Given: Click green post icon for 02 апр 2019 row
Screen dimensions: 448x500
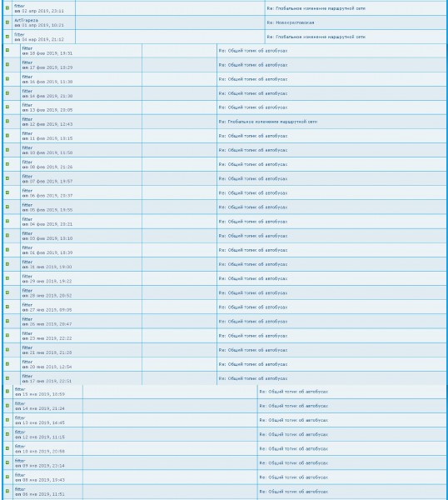Looking at the screenshot, I should [x=7, y=8].
